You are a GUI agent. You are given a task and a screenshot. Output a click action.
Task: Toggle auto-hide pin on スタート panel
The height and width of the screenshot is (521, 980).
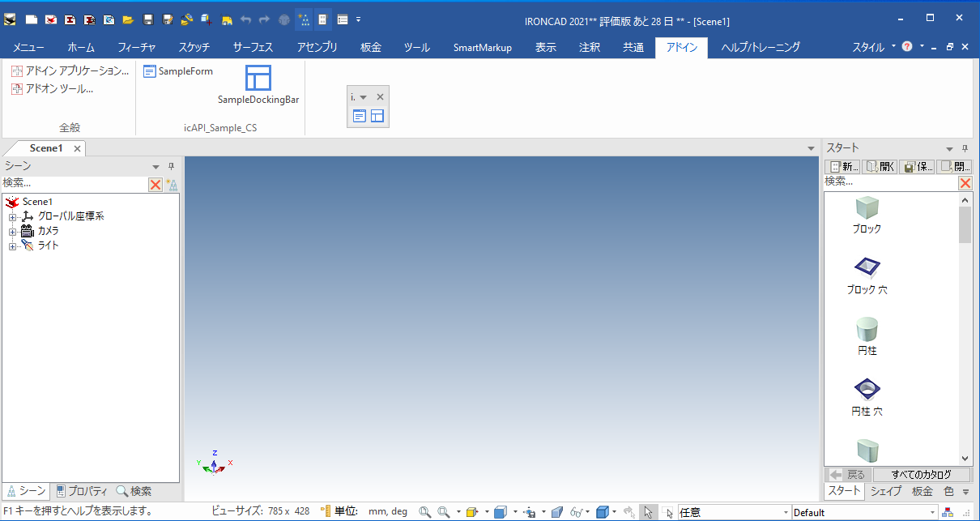965,148
